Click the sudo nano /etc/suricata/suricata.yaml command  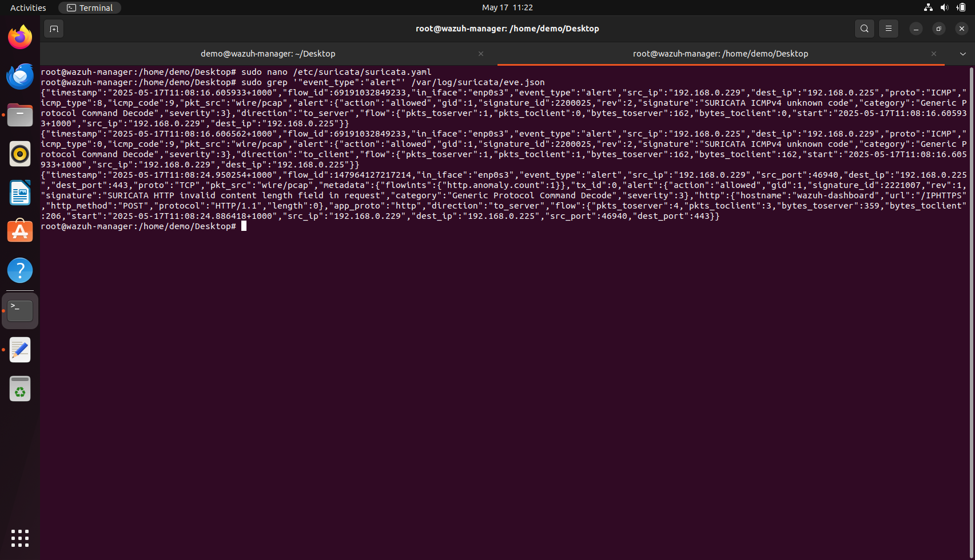tap(336, 72)
